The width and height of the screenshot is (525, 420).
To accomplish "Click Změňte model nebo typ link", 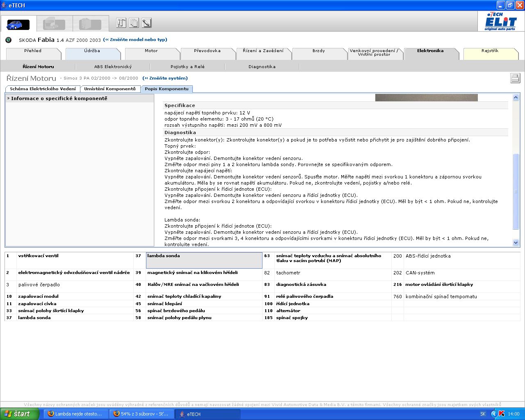I will pyautogui.click(x=135, y=40).
